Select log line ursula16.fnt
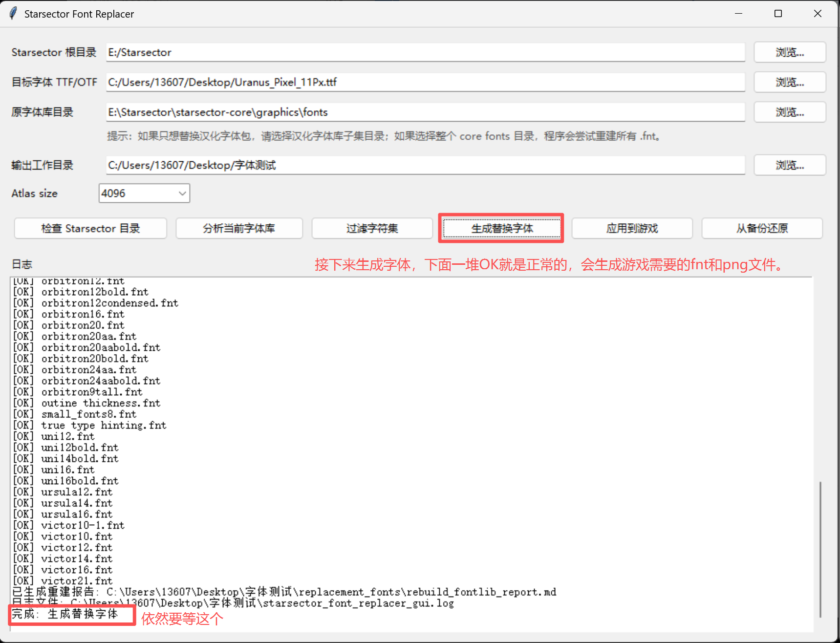The width and height of the screenshot is (840, 643). coord(63,514)
